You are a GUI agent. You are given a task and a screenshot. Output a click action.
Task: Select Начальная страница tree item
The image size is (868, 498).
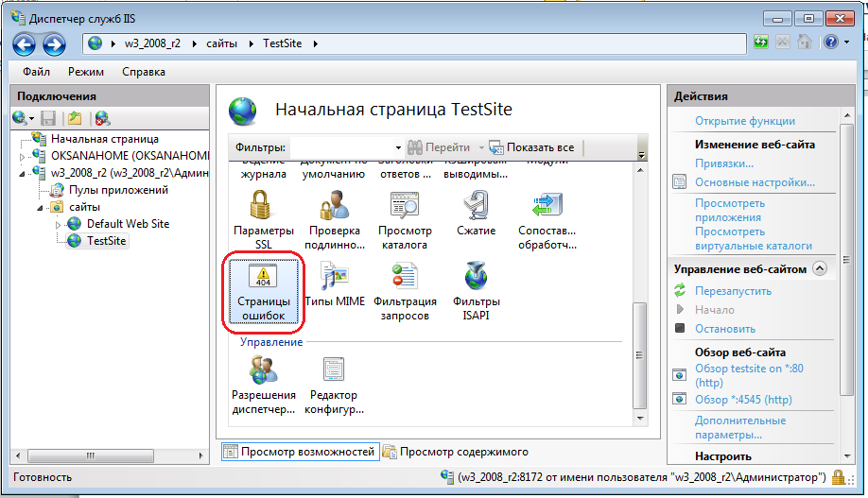click(x=105, y=139)
